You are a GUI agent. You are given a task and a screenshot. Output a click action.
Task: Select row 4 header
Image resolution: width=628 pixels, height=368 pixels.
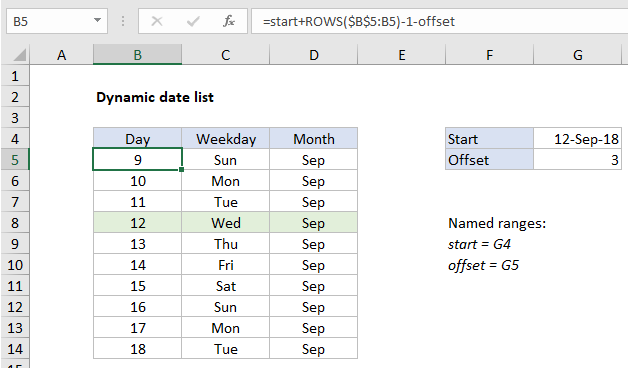point(15,139)
